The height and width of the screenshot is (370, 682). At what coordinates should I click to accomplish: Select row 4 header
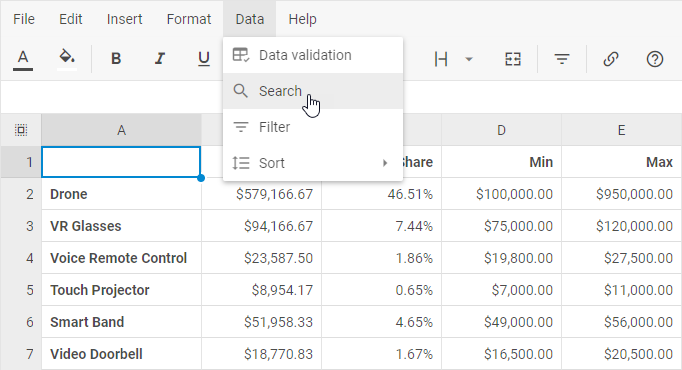coord(21,258)
